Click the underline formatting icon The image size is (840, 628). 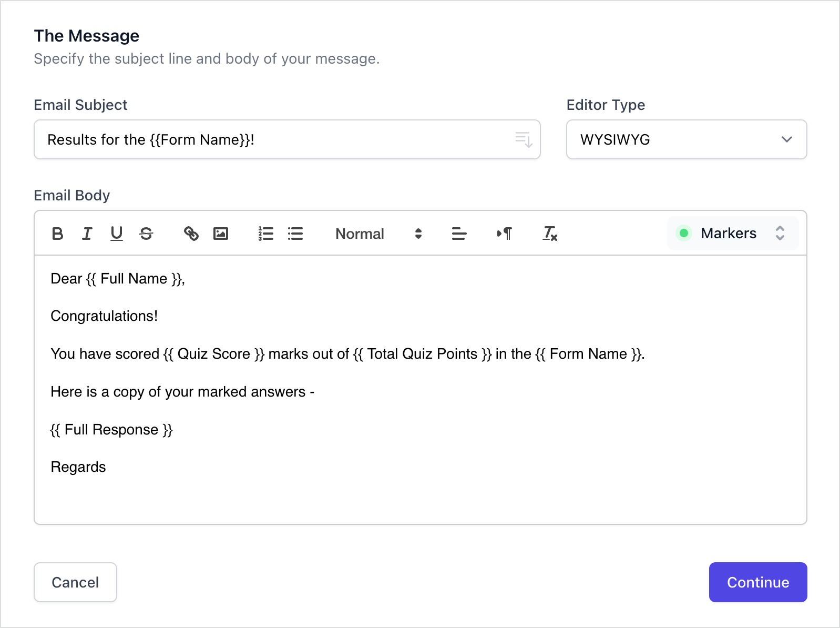click(117, 234)
